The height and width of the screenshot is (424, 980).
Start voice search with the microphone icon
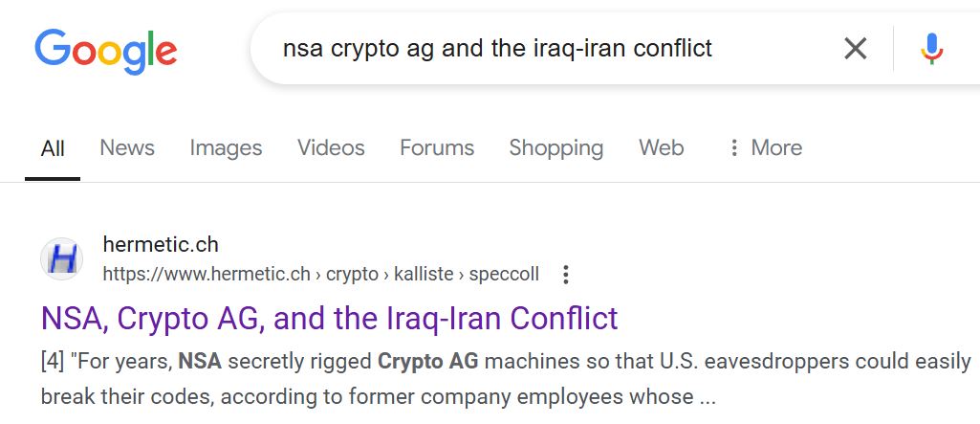pyautogui.click(x=931, y=49)
